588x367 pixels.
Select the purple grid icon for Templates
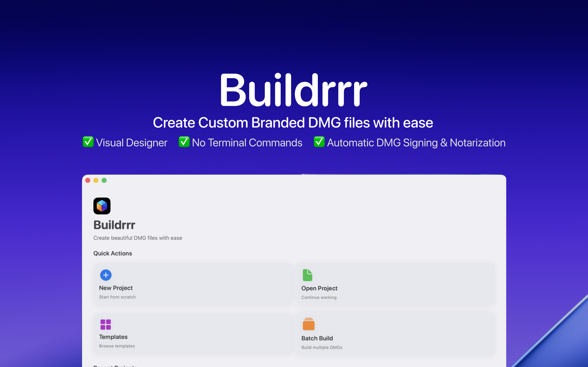click(x=105, y=325)
